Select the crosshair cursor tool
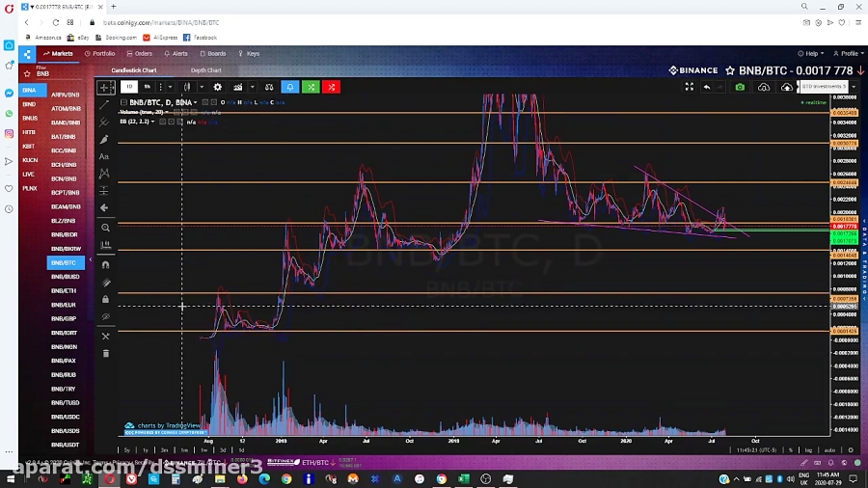 coord(105,87)
